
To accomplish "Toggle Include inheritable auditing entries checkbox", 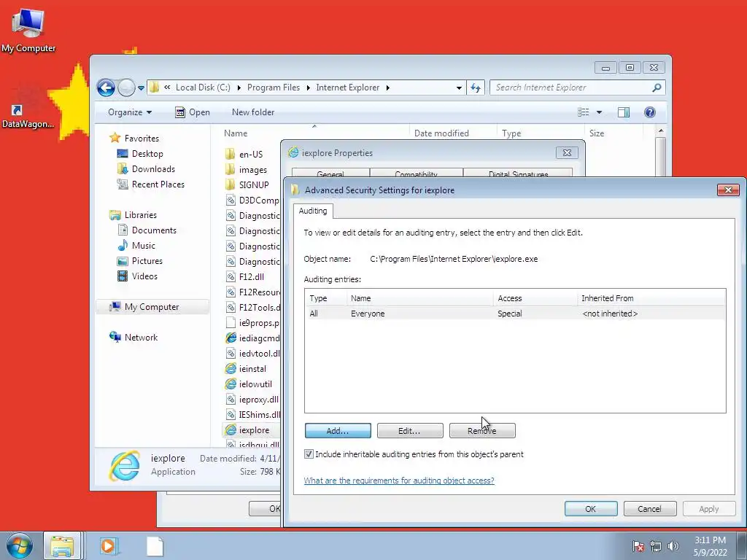I will [x=309, y=454].
